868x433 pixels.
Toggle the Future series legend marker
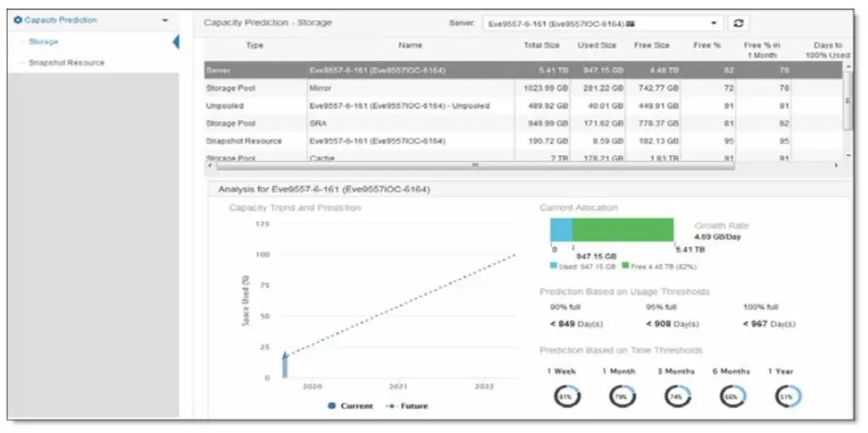click(392, 406)
